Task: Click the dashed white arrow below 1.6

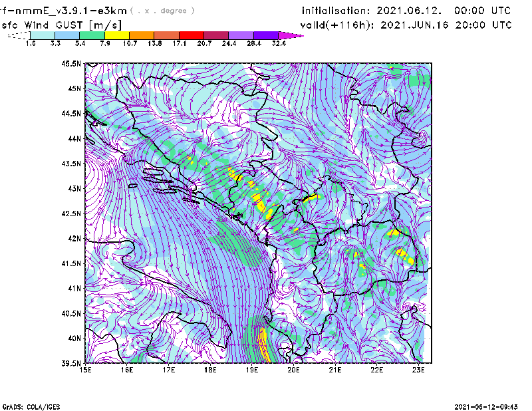Action: (19, 35)
